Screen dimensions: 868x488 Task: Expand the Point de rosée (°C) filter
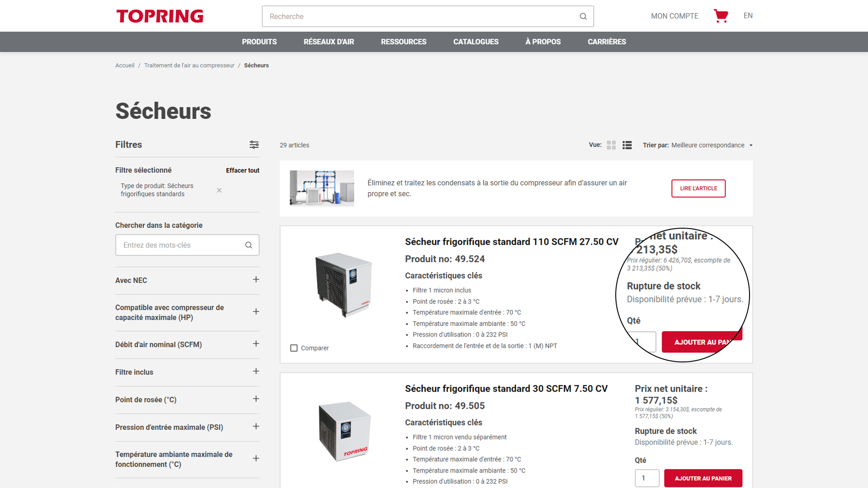[x=256, y=399]
